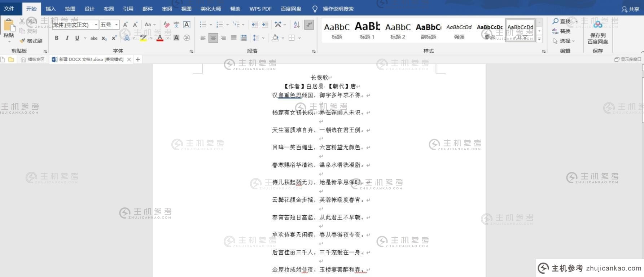Align text left
Viewport: 644px width, 277px height.
[x=203, y=38]
